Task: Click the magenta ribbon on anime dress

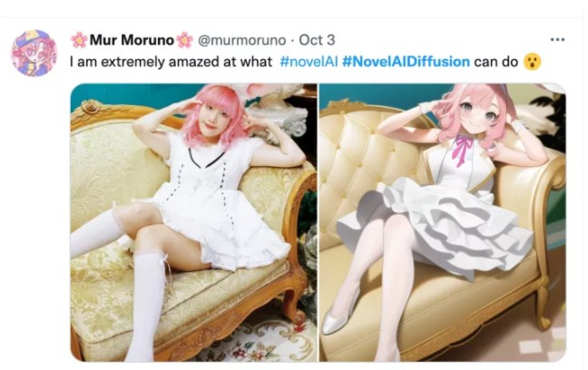Action: pyautogui.click(x=463, y=150)
